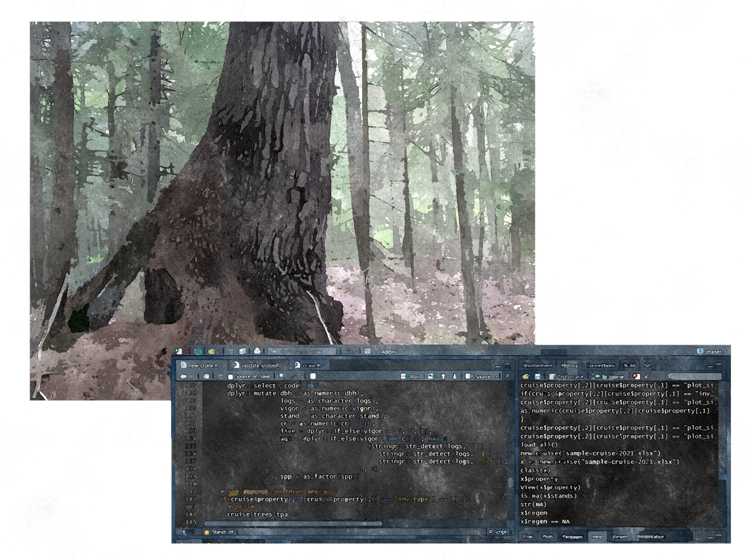Open the cruiser project dropdown

pyautogui.click(x=713, y=352)
